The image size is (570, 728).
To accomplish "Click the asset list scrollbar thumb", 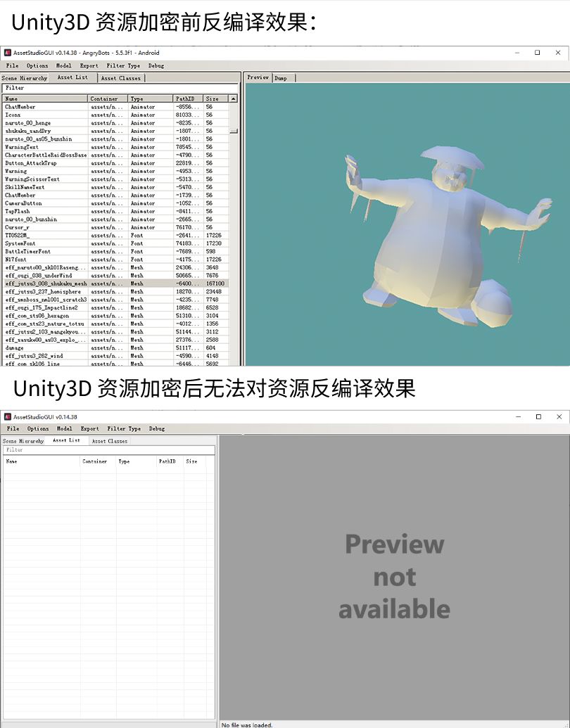I will point(234,131).
